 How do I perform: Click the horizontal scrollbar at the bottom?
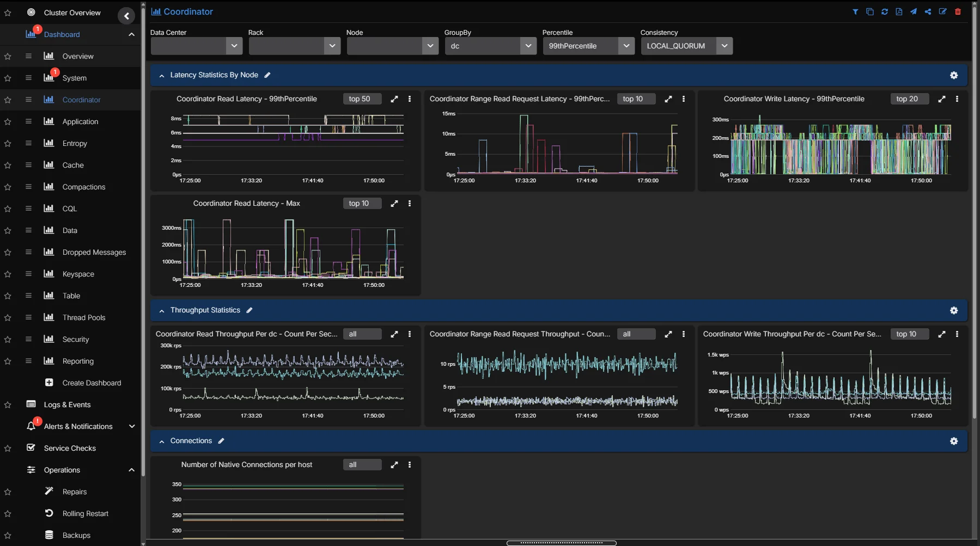561,543
